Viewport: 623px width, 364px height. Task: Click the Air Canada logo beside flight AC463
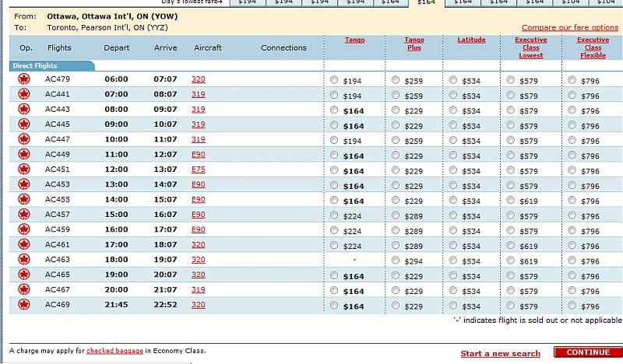23,261
